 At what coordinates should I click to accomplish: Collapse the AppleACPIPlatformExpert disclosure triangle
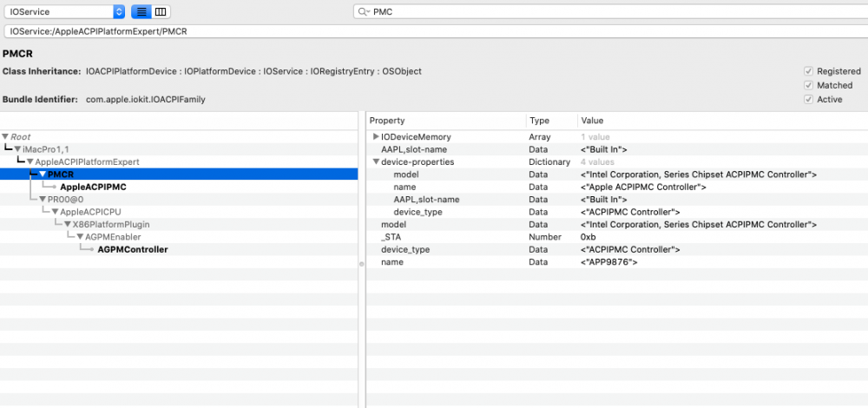(x=30, y=162)
